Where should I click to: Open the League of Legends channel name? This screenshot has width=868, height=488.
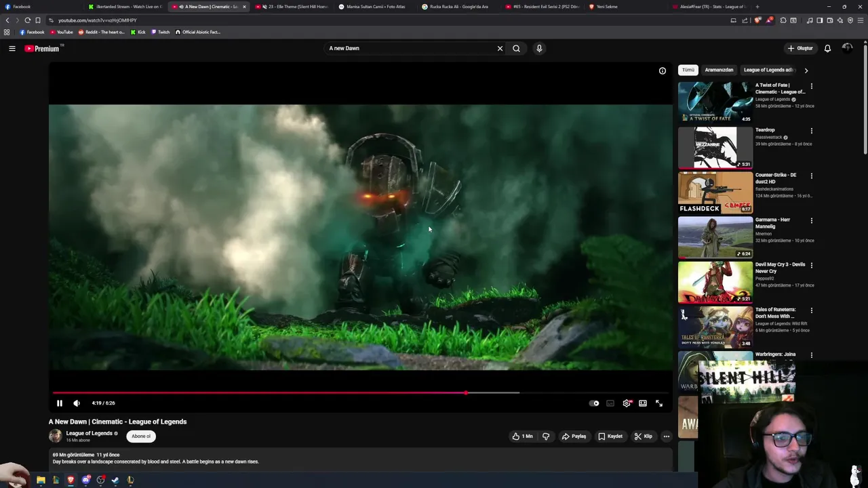click(89, 433)
